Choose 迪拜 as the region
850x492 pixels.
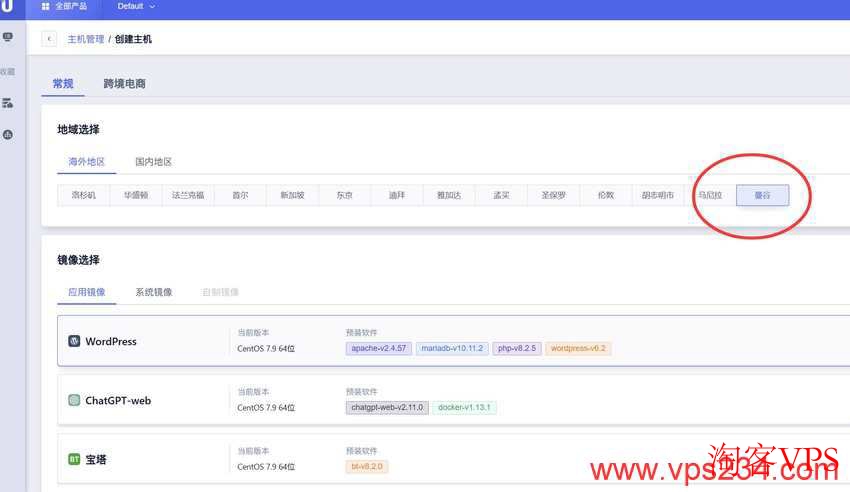[397, 195]
